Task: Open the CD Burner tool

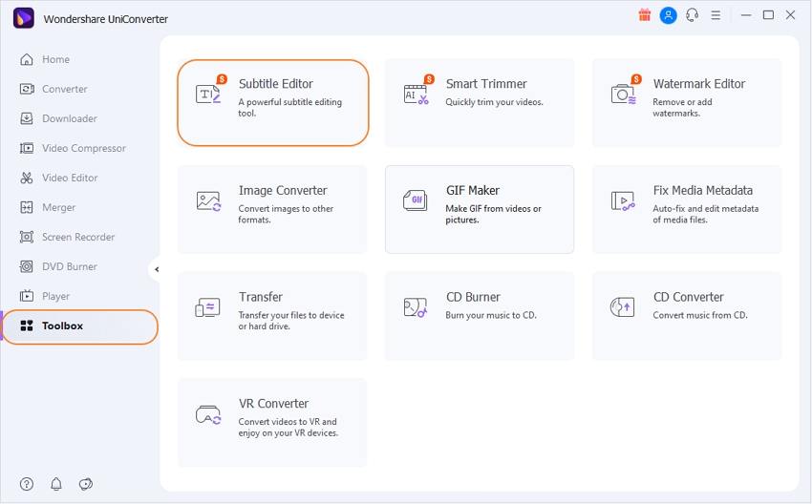Action: point(480,316)
